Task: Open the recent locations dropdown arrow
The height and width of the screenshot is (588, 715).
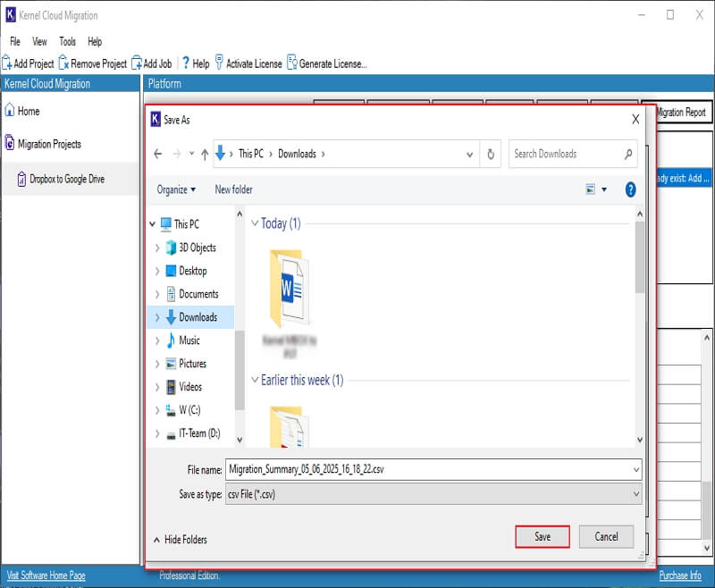Action: coord(191,154)
